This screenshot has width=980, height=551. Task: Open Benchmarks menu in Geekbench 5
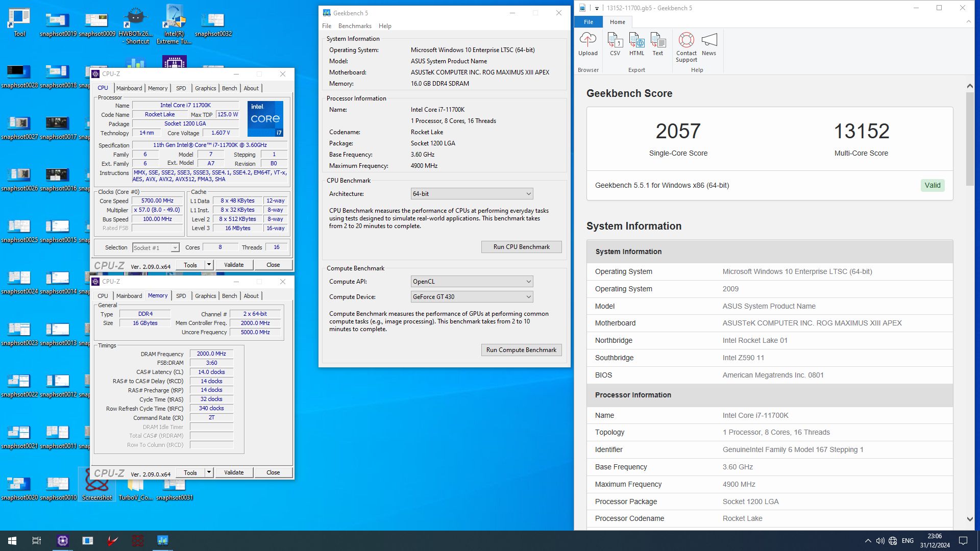click(355, 26)
